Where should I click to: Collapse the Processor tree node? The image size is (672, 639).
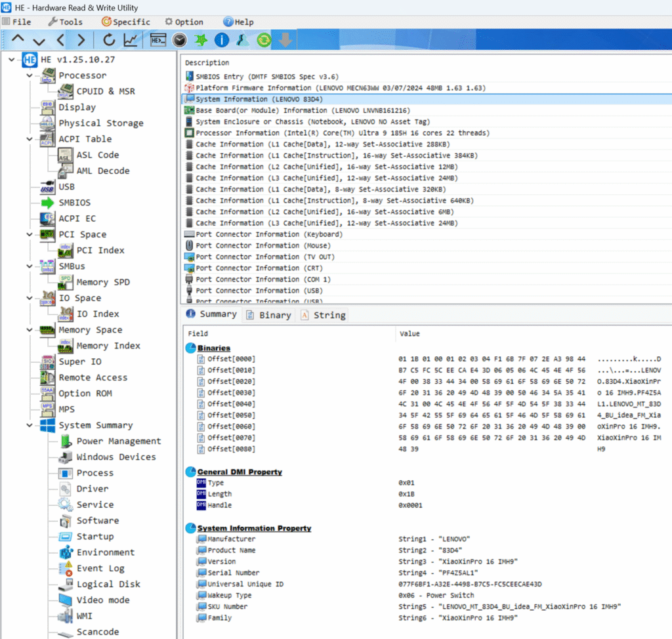click(30, 75)
